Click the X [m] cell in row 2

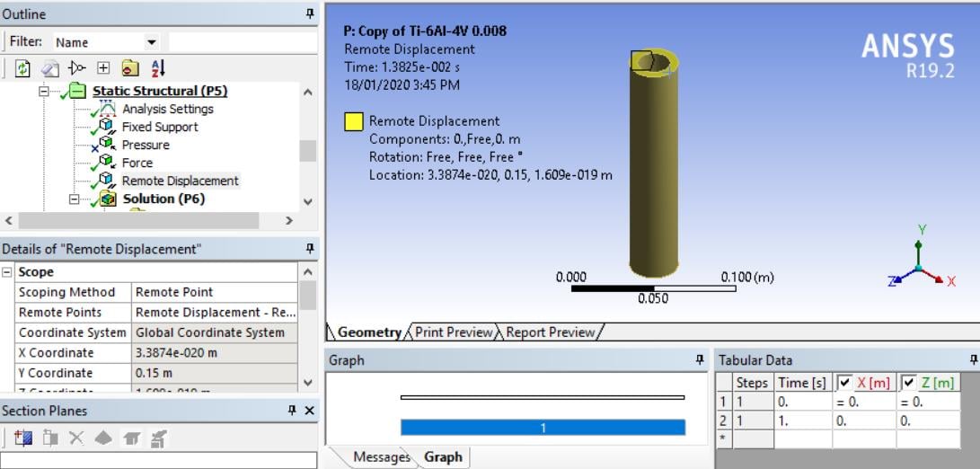coord(864,420)
